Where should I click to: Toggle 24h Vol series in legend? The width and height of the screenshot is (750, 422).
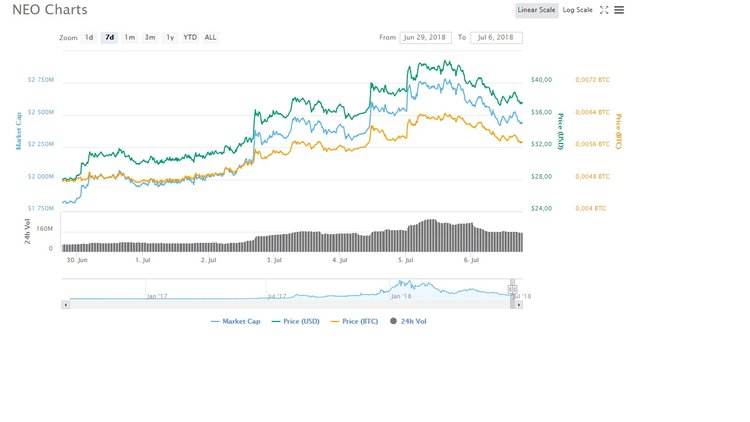coord(408,322)
